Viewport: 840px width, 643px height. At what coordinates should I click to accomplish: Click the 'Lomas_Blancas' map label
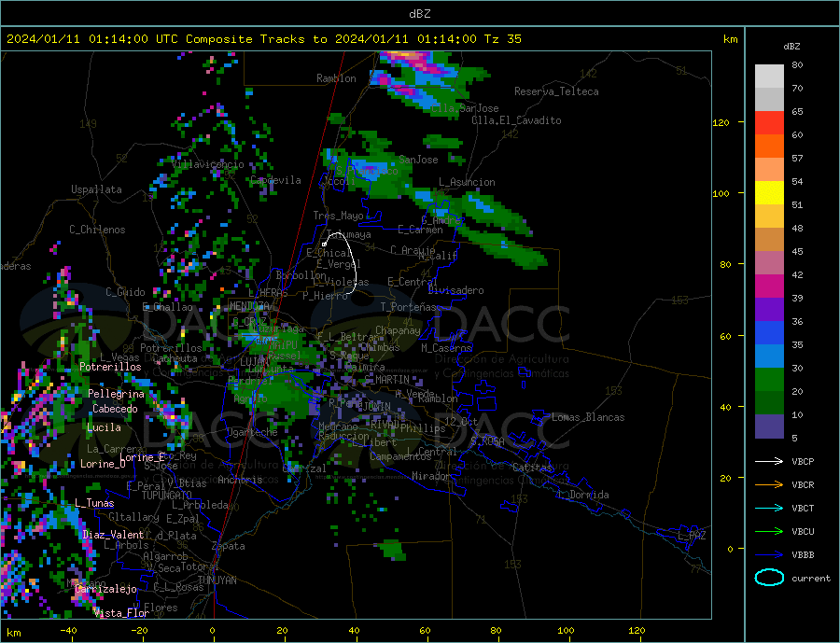(588, 417)
